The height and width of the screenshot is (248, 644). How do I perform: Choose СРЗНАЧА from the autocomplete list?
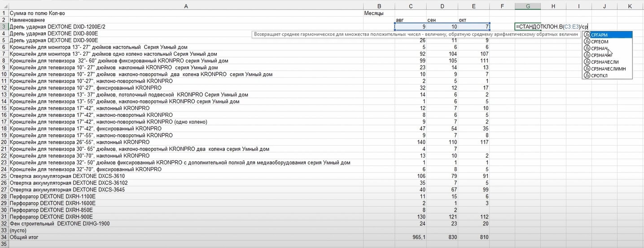(607, 55)
